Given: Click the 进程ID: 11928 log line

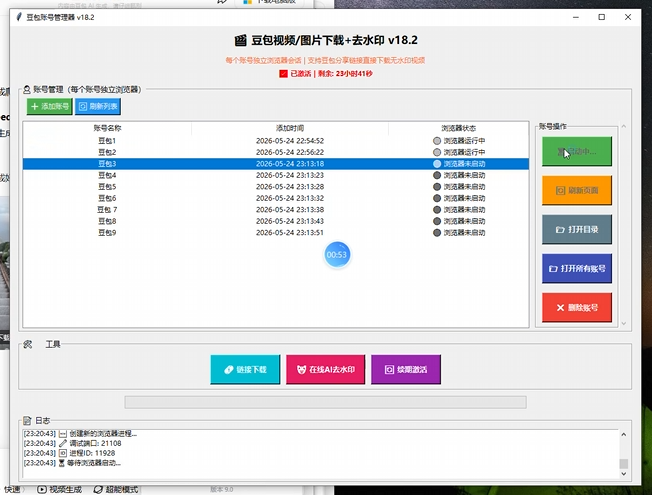Looking at the screenshot, I should tap(69, 453).
